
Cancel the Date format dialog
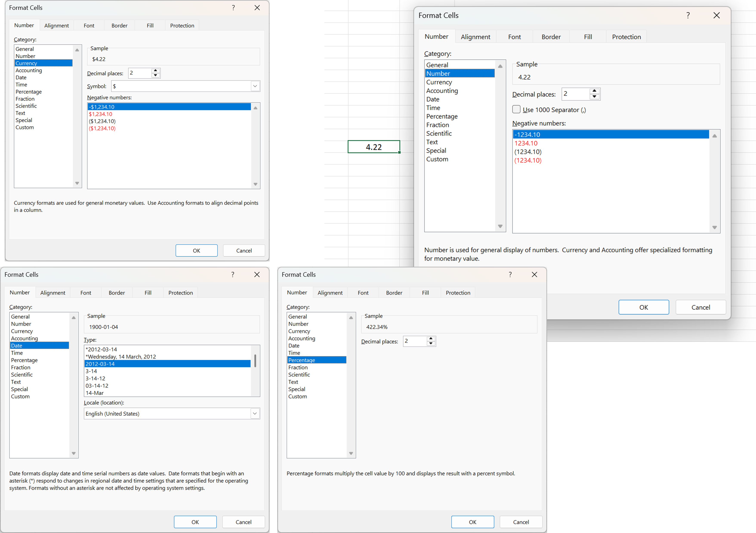pyautogui.click(x=243, y=522)
